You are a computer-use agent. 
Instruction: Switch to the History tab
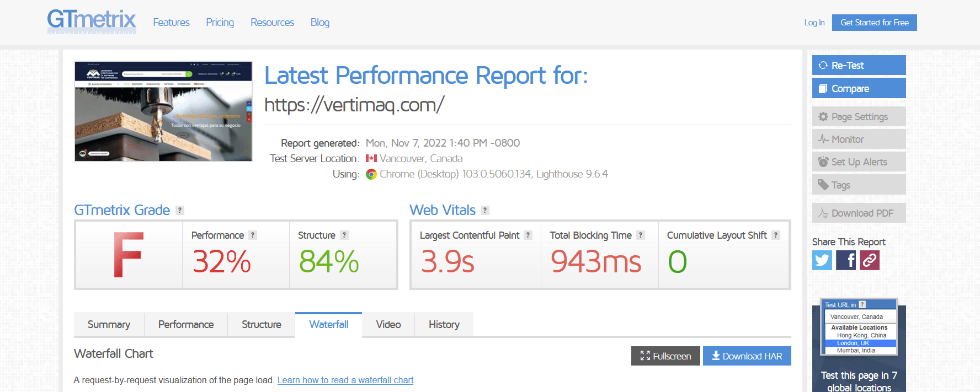444,325
